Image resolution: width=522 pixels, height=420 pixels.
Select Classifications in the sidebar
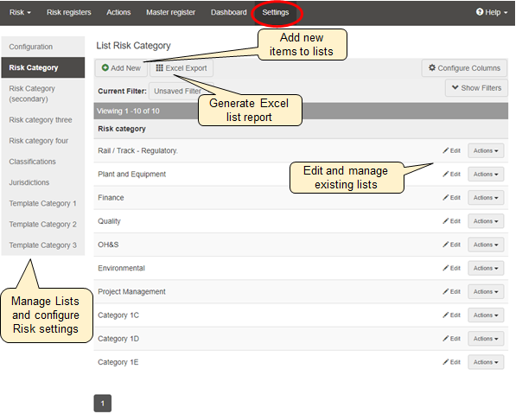[x=32, y=162]
